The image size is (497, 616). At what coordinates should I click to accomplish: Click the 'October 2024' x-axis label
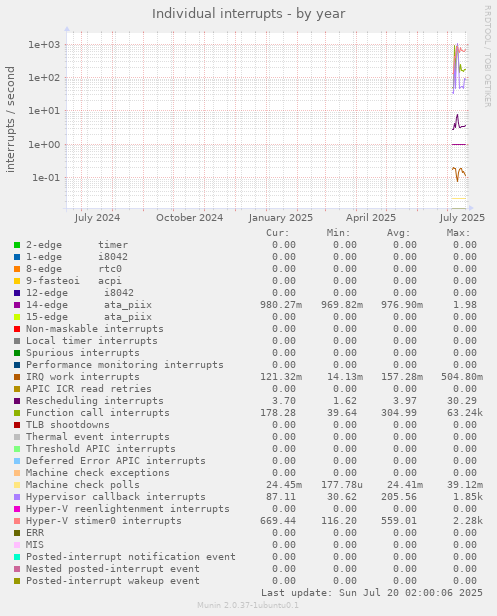pyautogui.click(x=189, y=218)
